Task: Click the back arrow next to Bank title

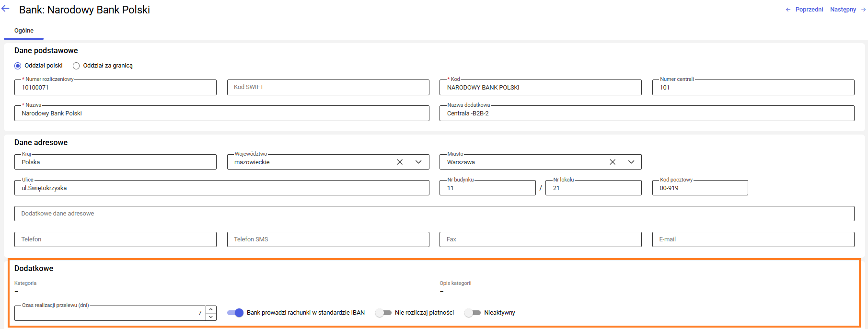Action: click(6, 9)
